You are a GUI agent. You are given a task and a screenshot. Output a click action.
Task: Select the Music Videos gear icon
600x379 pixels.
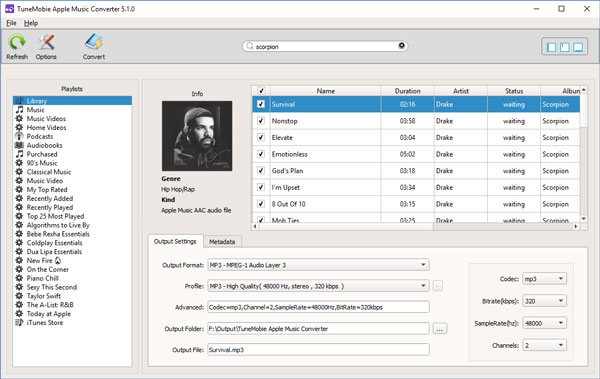19,118
